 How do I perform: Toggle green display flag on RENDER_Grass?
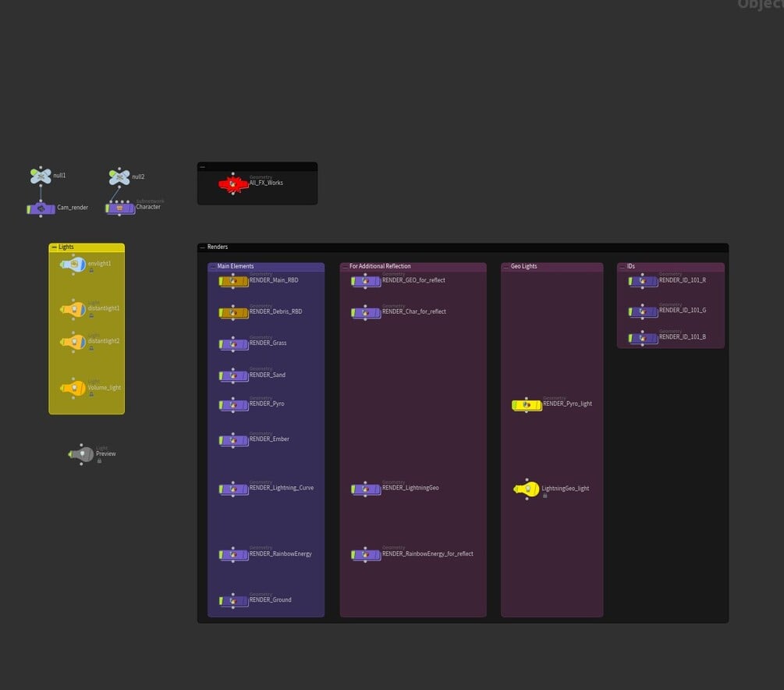221,344
